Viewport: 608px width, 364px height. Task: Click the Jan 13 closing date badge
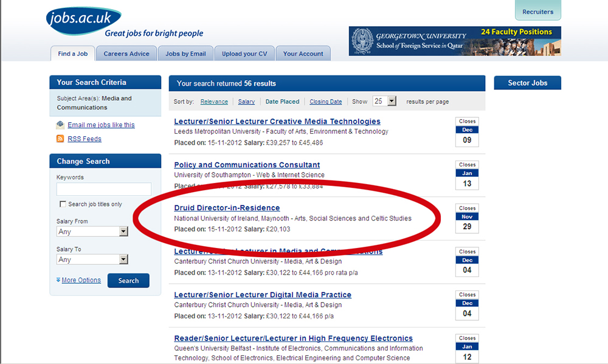(467, 175)
